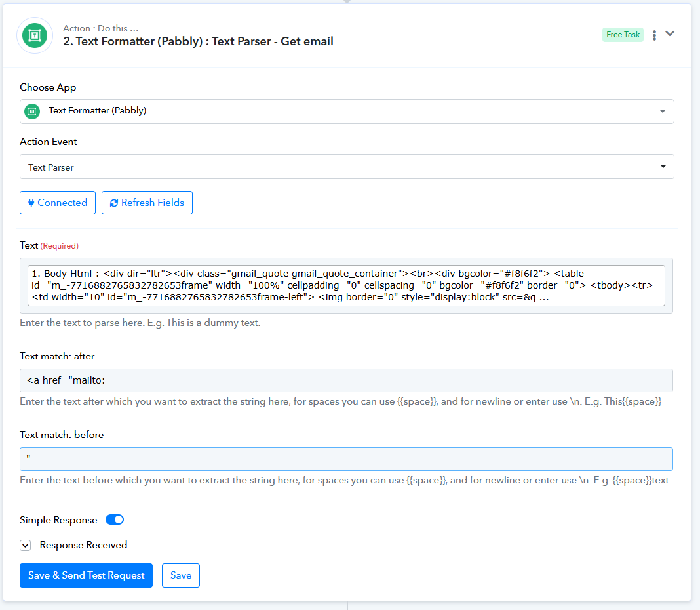
Task: Click the Refresh Fields button
Action: point(147,203)
